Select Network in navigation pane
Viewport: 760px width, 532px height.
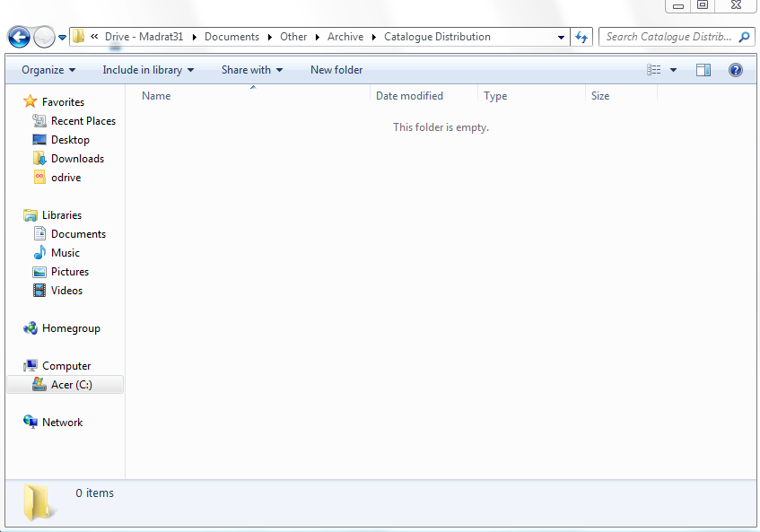[x=62, y=423]
